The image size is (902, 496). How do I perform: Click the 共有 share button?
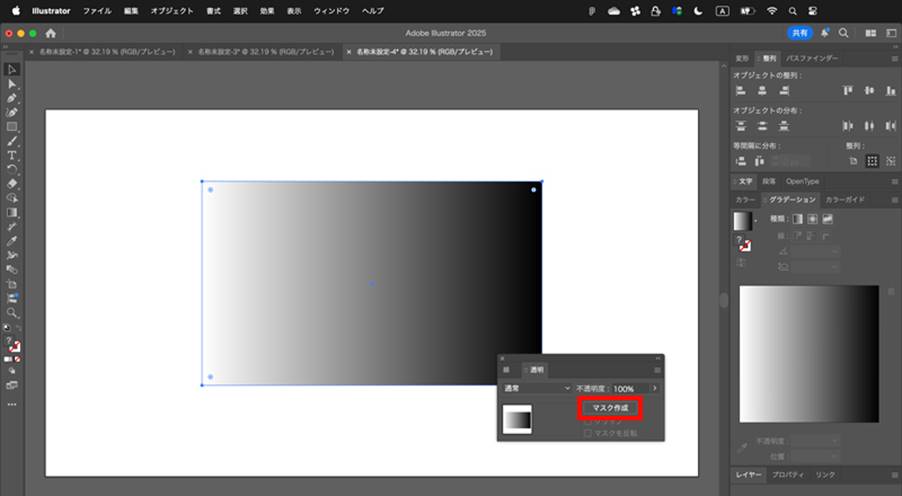(x=800, y=33)
